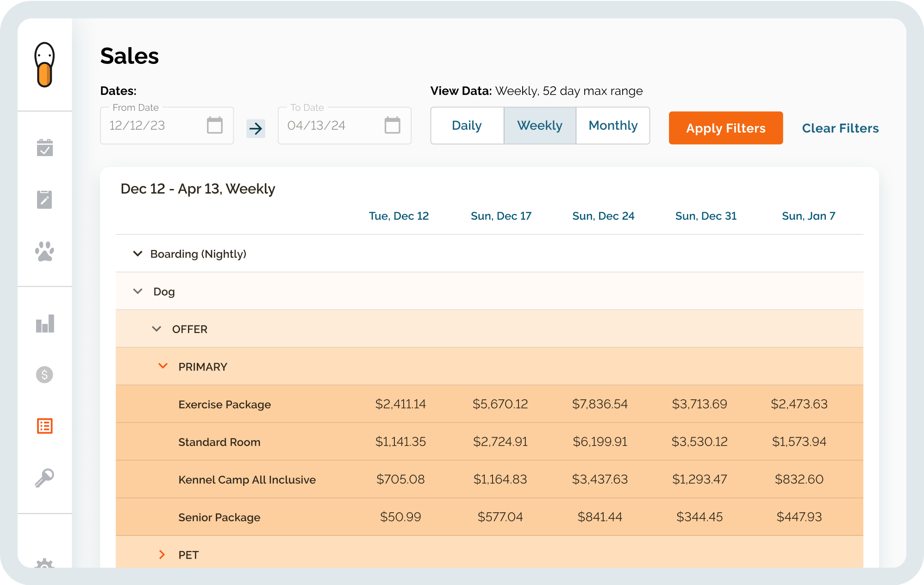Open the bar chart reports icon
Viewport: 924px width, 585px height.
[x=45, y=323]
